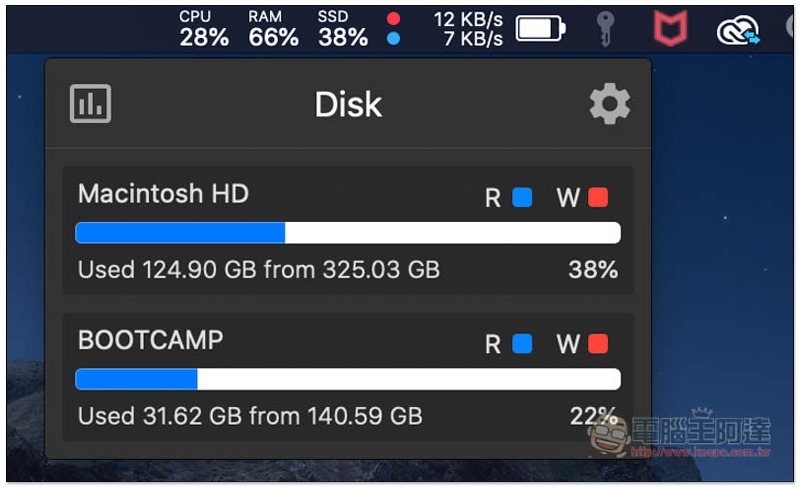Viewport: 800px width, 488px height.
Task: Click BOOTCAMP red write indicator
Action: (598, 344)
